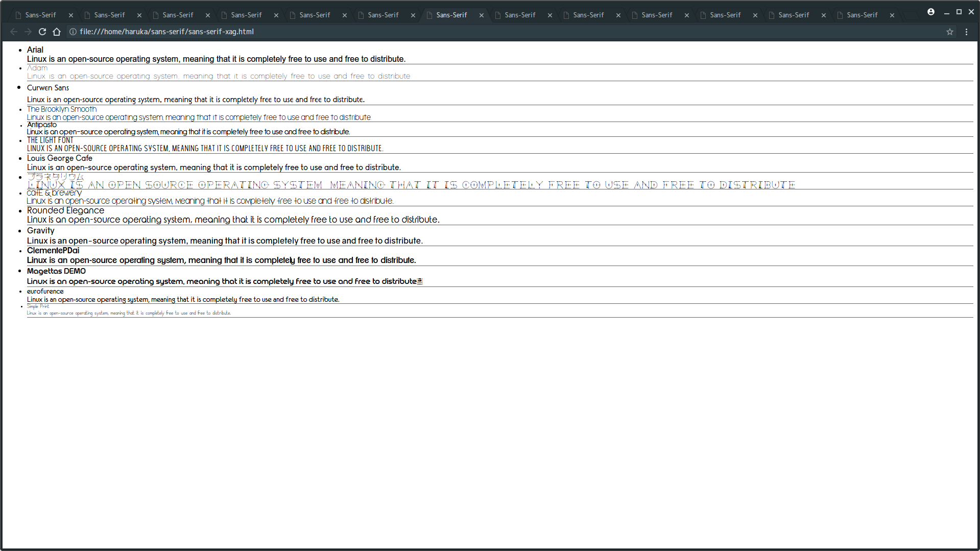Close the active Sans-Serif tab
The image size is (980, 551).
click(x=482, y=15)
